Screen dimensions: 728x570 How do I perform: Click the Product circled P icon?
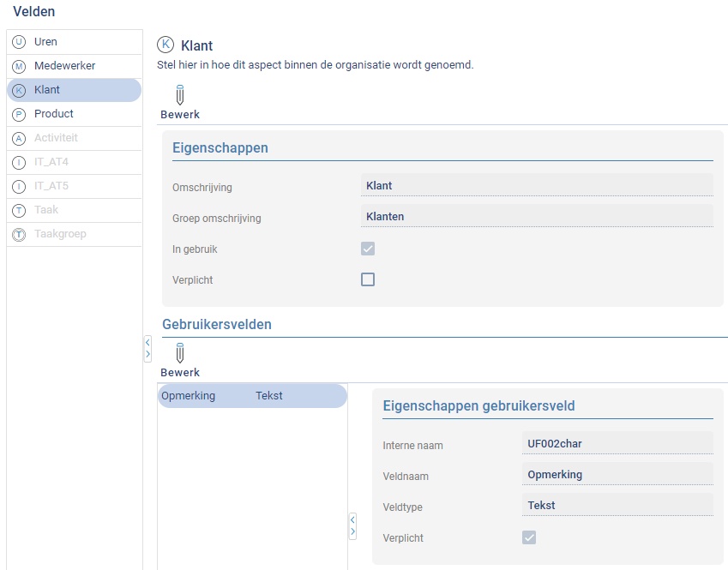click(x=19, y=114)
